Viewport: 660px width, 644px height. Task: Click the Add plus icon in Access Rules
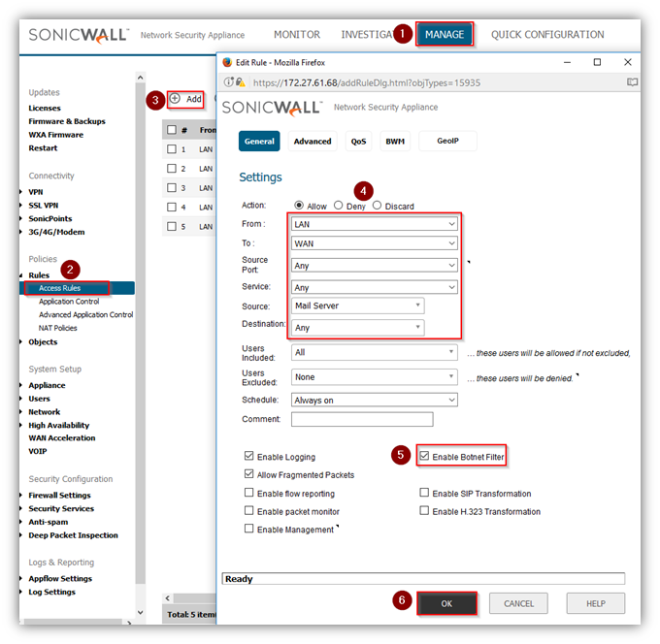tap(175, 98)
